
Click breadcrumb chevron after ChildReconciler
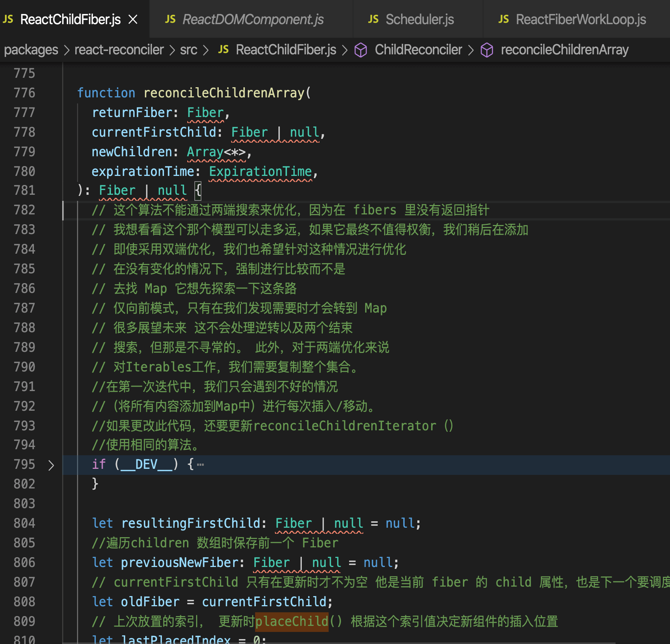point(470,50)
